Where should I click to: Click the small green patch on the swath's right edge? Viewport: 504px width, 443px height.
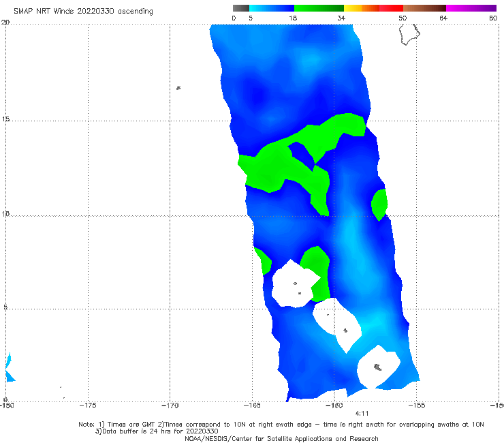(379, 204)
